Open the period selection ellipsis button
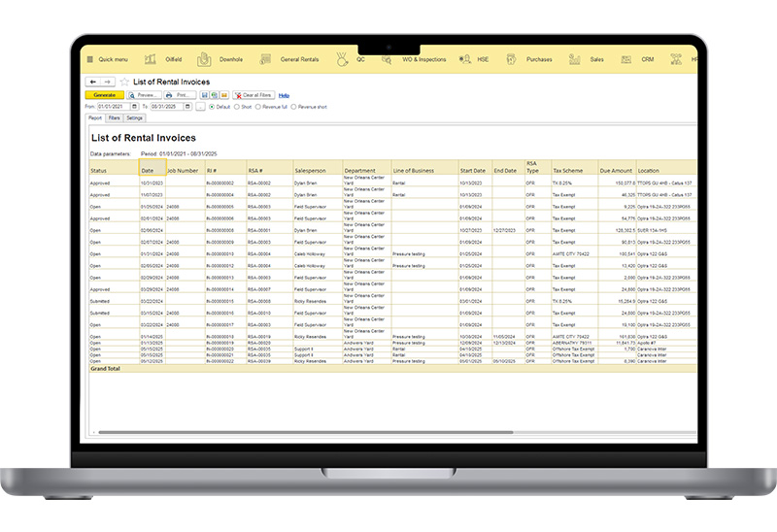Viewport: 777px width, 532px height. click(x=200, y=107)
